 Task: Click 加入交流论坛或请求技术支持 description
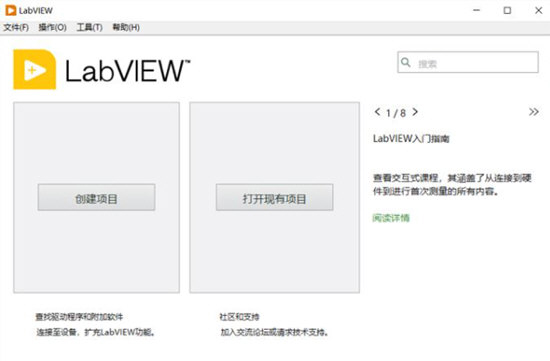tap(274, 332)
